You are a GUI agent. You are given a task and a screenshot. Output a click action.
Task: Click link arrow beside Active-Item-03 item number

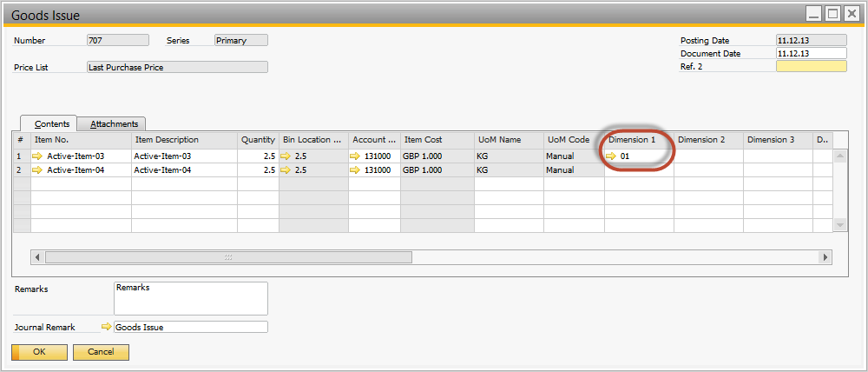(37, 156)
